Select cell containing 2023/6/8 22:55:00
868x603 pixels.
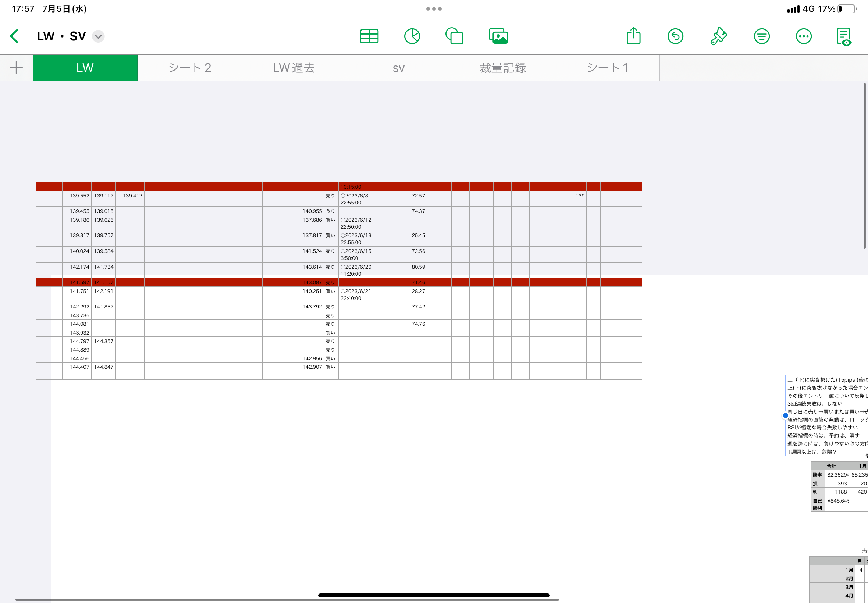pos(357,199)
